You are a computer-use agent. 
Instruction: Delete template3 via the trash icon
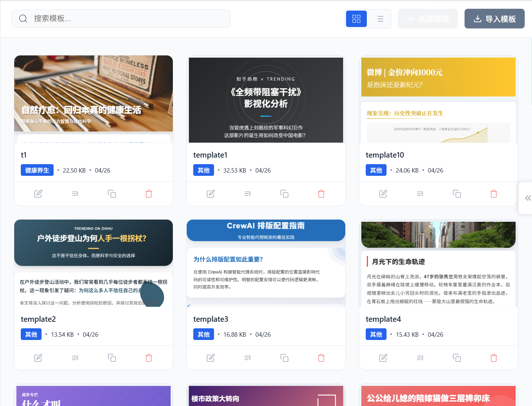click(x=321, y=358)
